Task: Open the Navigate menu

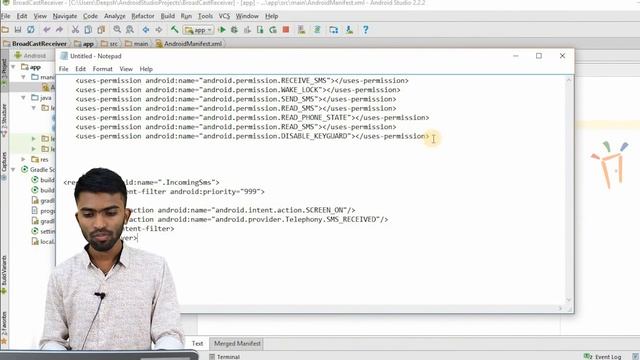Action: coord(64,16)
